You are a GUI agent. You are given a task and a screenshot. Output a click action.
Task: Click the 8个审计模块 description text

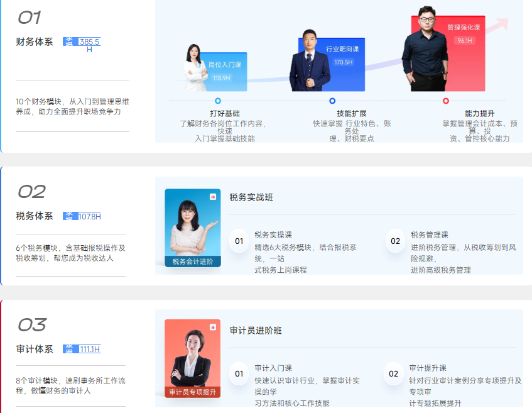click(70, 385)
